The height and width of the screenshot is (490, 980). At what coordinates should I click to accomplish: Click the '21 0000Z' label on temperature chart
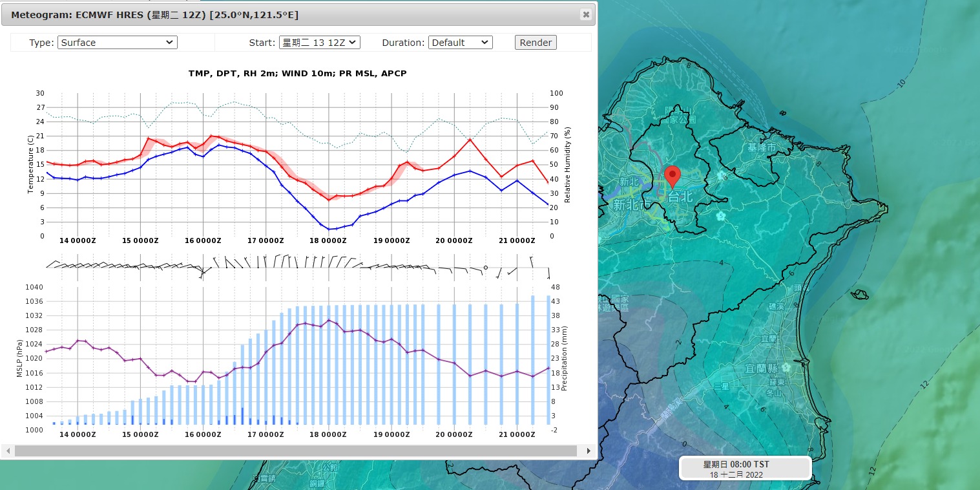[517, 240]
